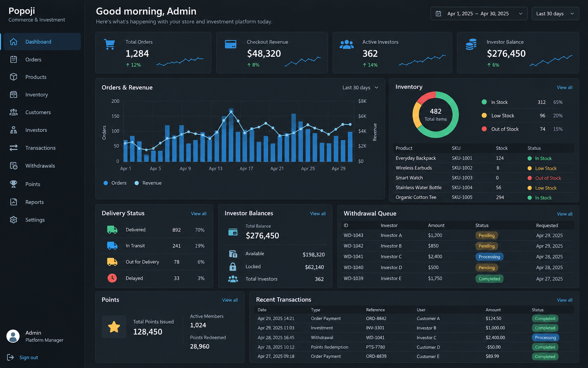Click the Inventory store icon in sidebar
588x368 pixels.
tap(13, 95)
